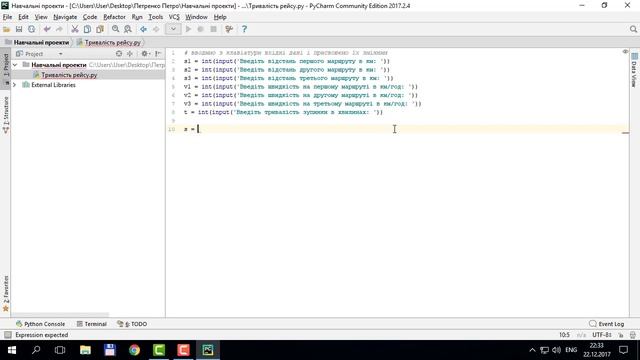
Task: Click the Undo toolbar arrow
Action: [x=47, y=29]
